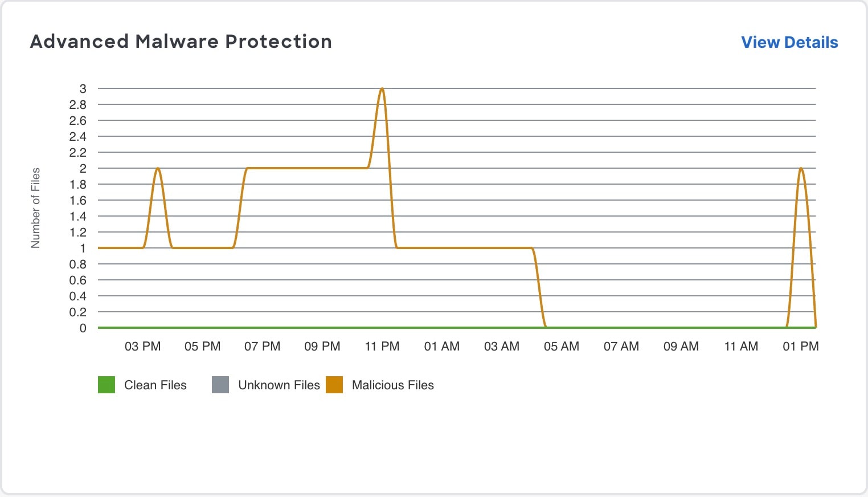Select the 03 PM x-axis label
The height and width of the screenshot is (497, 868).
(x=142, y=347)
